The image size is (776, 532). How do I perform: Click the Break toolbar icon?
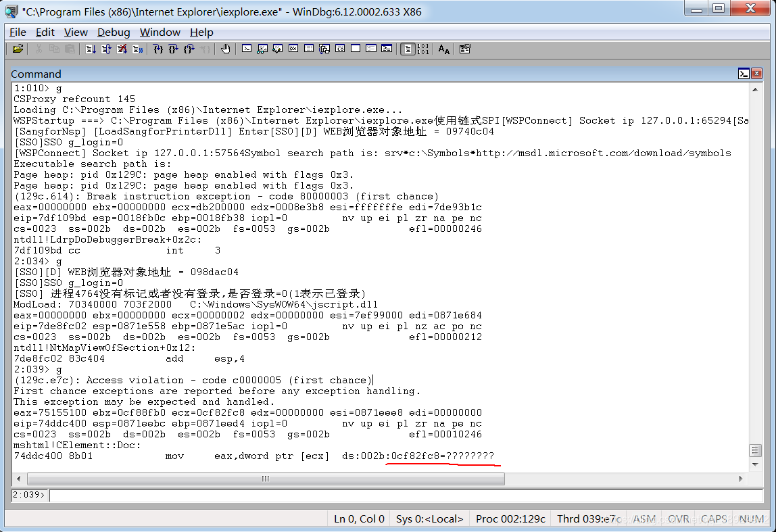point(138,49)
